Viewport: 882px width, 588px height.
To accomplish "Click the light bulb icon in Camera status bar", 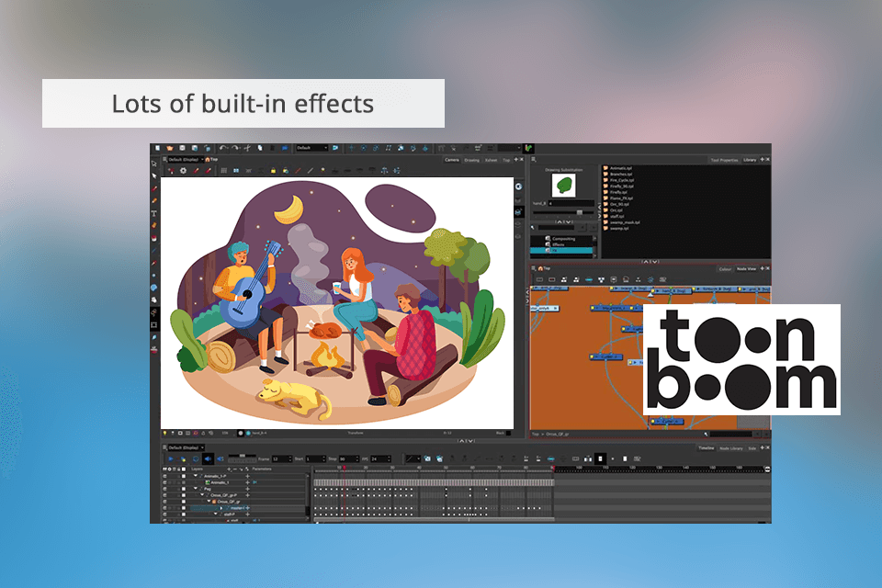I will point(164,434).
